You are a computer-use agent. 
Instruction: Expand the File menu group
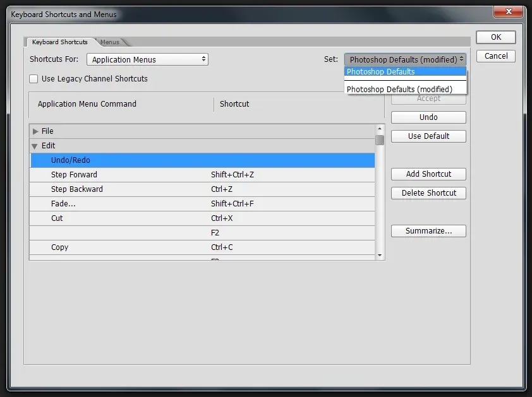pyautogui.click(x=35, y=131)
